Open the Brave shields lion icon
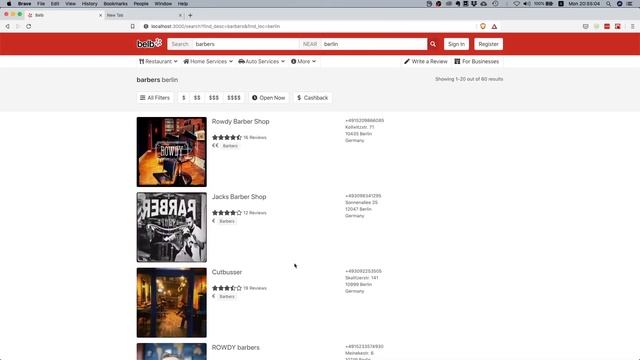This screenshot has width=640, height=360. pos(483,26)
